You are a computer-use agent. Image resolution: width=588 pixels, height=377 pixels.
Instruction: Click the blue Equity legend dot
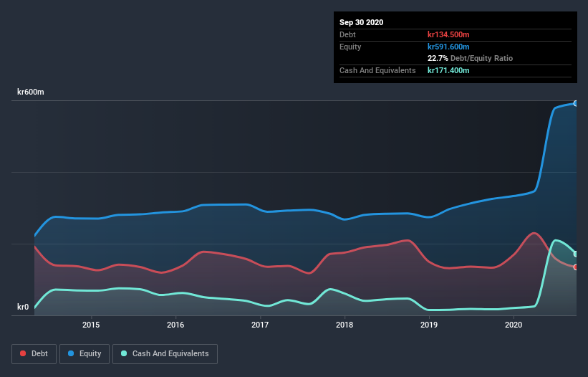71,353
